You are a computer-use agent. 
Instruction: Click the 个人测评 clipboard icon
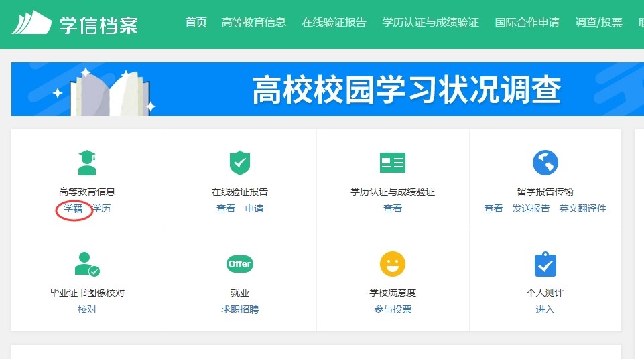coord(545,264)
